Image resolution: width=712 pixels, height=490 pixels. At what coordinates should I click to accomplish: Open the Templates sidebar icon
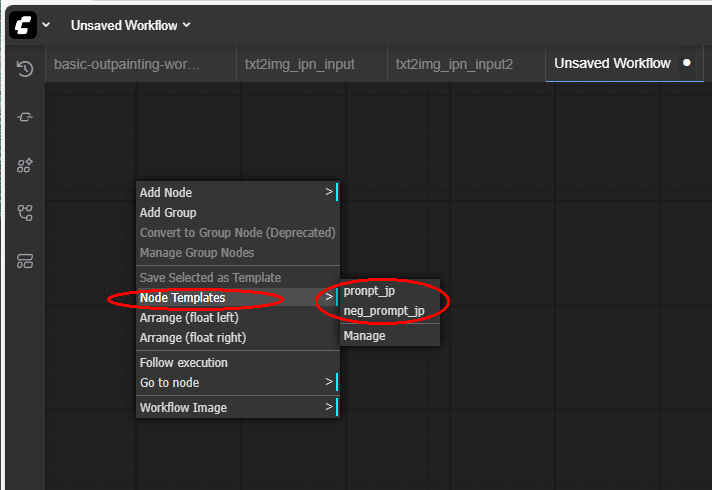[x=25, y=261]
